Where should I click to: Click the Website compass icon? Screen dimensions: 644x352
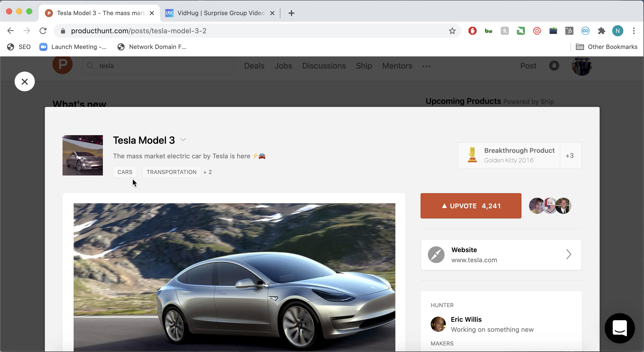pos(436,255)
